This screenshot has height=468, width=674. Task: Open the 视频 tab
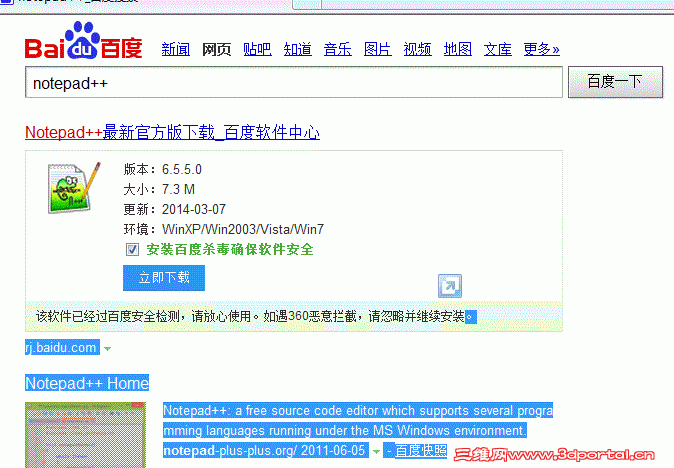[417, 49]
